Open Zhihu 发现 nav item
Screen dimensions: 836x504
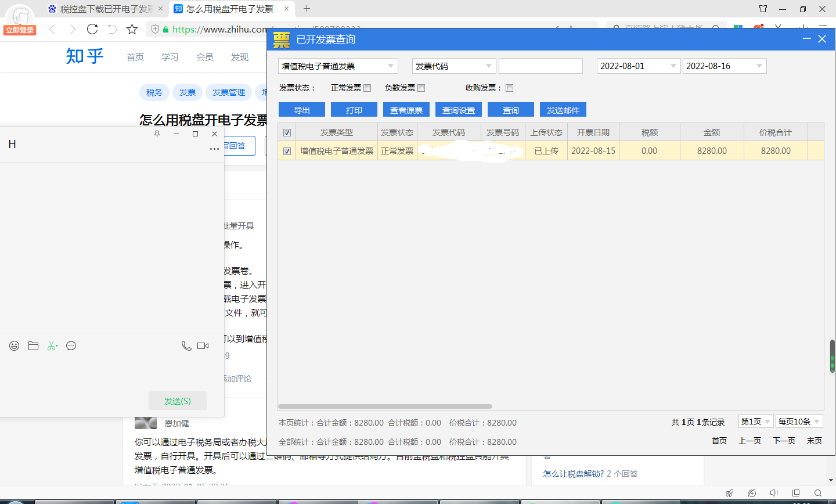(240, 57)
